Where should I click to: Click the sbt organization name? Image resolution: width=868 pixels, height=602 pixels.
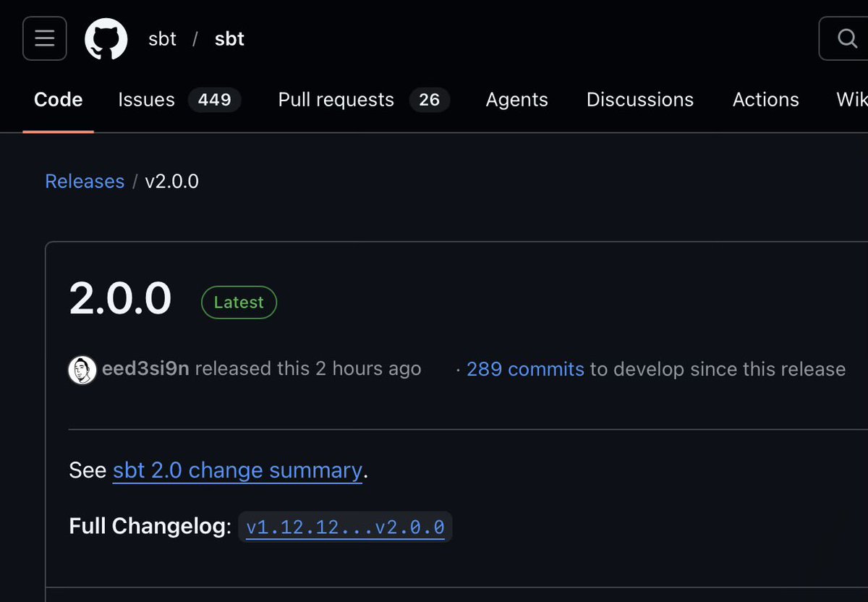point(162,39)
